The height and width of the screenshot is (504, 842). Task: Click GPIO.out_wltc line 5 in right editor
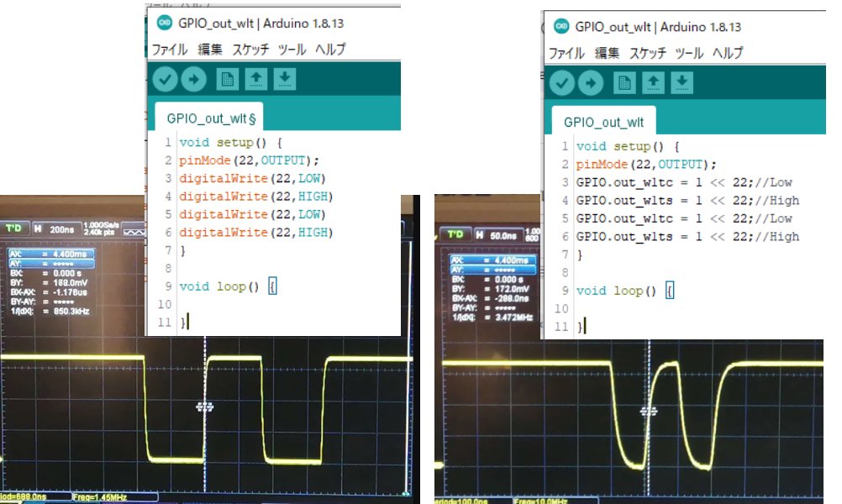click(684, 218)
